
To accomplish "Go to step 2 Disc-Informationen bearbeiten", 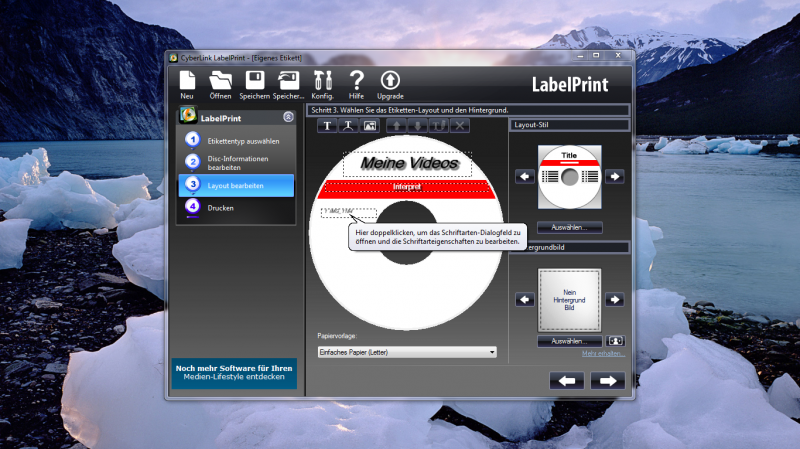I will pyautogui.click(x=237, y=163).
